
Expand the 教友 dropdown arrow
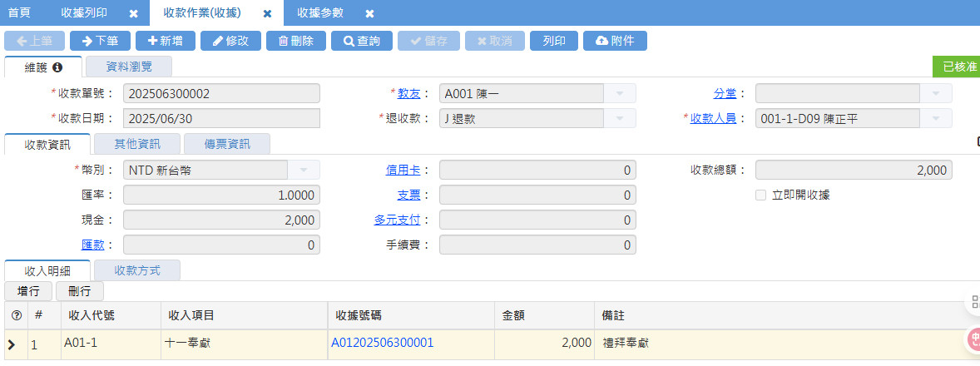[618, 94]
